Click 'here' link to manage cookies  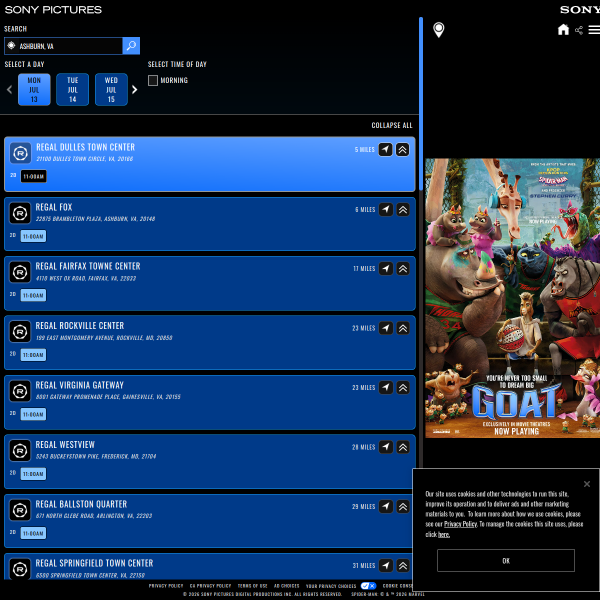pyautogui.click(x=443, y=534)
